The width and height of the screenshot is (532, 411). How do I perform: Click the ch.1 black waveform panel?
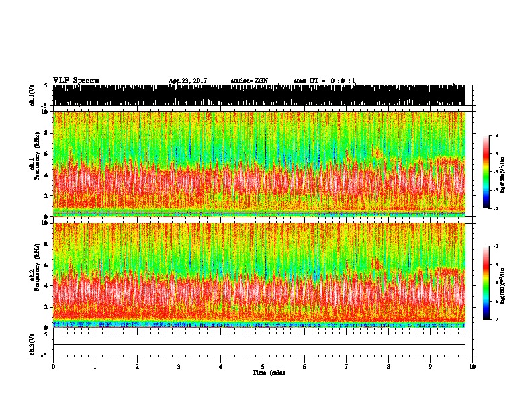click(x=259, y=95)
